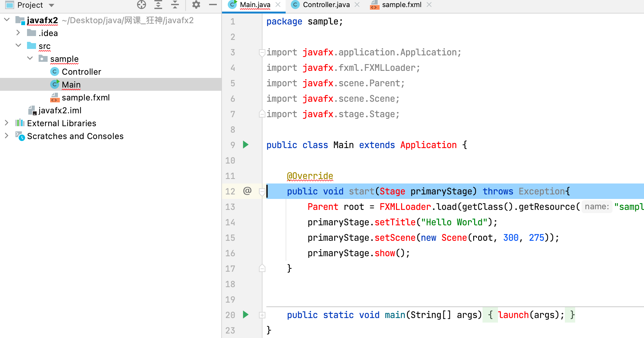
Task: Click 'FXMLLoader' on line 13
Action: [x=405, y=207]
